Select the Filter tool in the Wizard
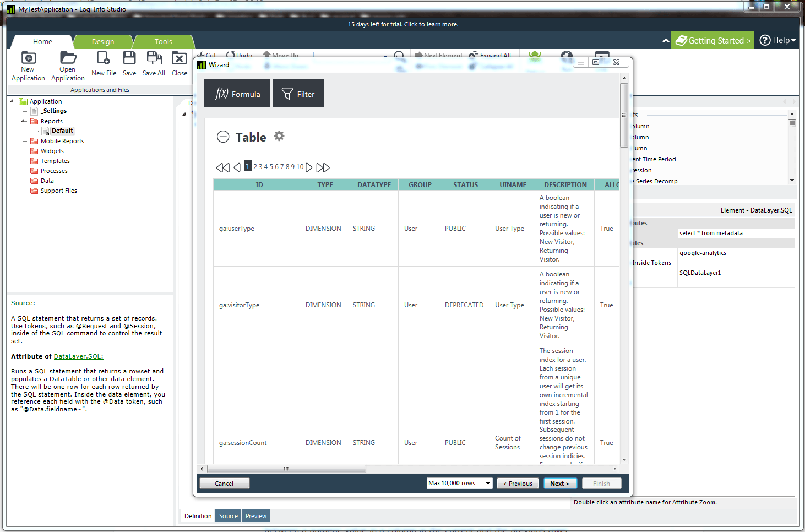This screenshot has height=532, width=805. point(298,93)
